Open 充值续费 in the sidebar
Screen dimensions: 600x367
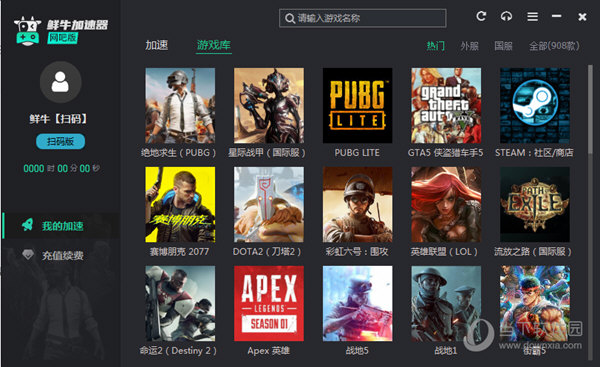(x=61, y=255)
